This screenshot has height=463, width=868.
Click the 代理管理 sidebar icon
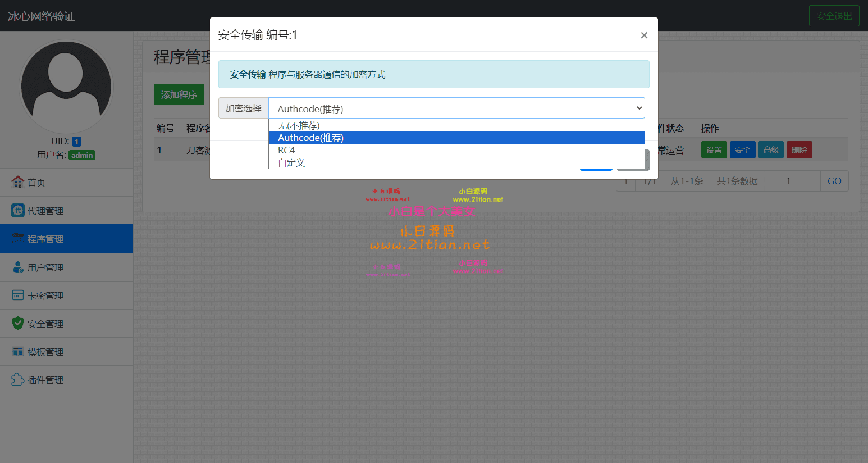19,210
